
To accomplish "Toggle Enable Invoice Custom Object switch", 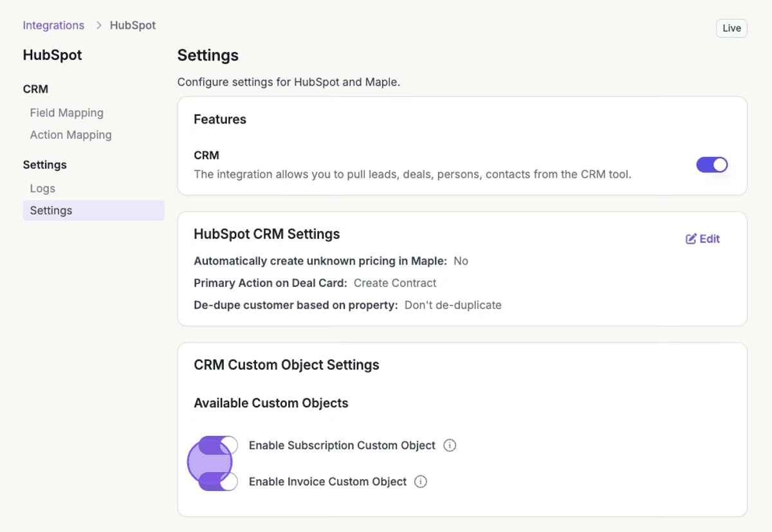I will (x=219, y=482).
